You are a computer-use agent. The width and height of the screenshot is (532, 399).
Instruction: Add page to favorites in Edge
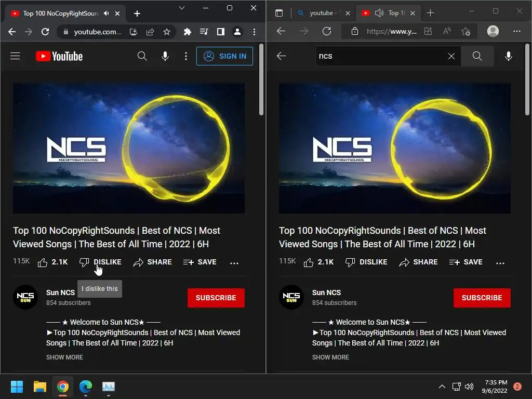pyautogui.click(x=465, y=32)
